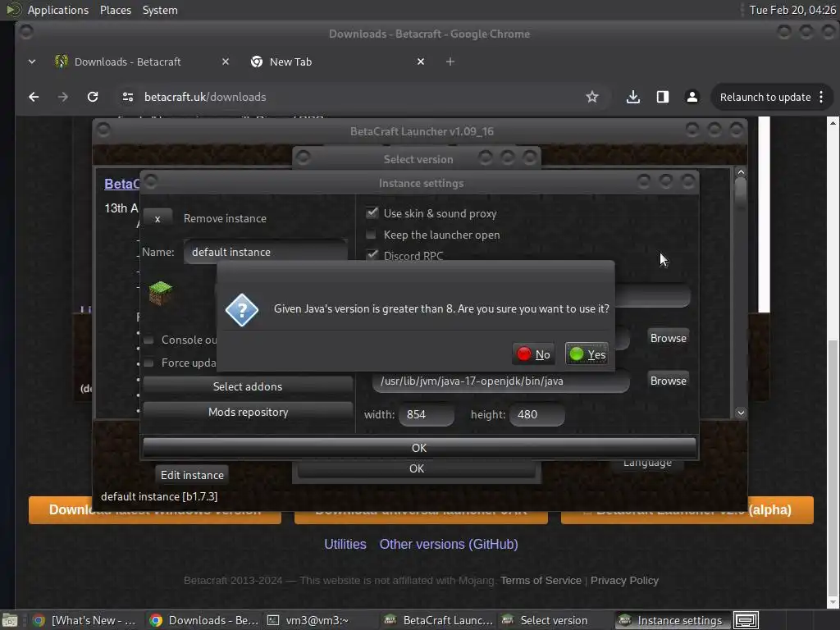Screen dimensions: 840x630
Task: Edit the instance Name field
Action: 266,252
